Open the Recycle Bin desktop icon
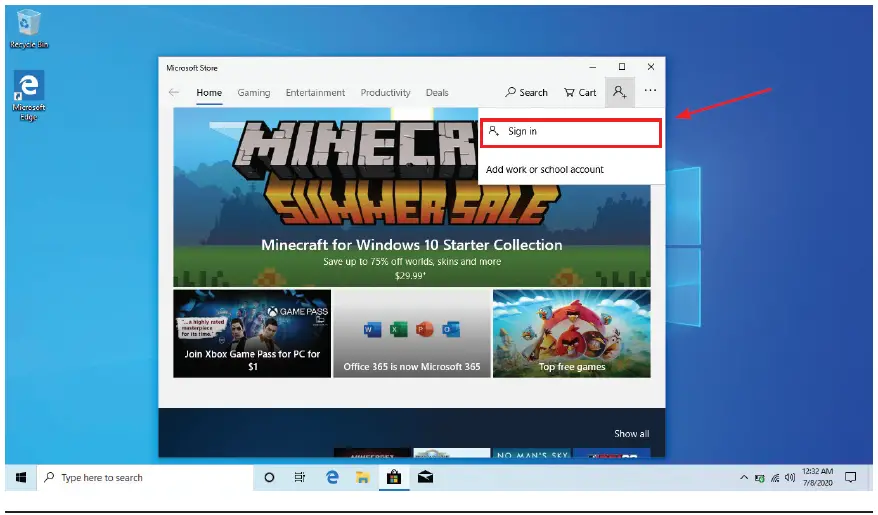The height and width of the screenshot is (515, 878). [x=29, y=30]
